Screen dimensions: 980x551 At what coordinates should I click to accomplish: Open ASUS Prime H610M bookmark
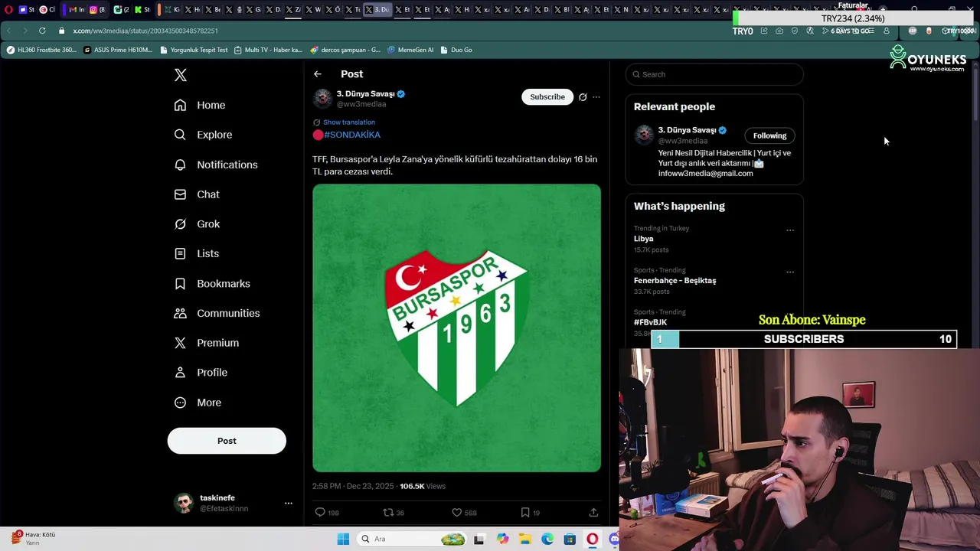[118, 50]
